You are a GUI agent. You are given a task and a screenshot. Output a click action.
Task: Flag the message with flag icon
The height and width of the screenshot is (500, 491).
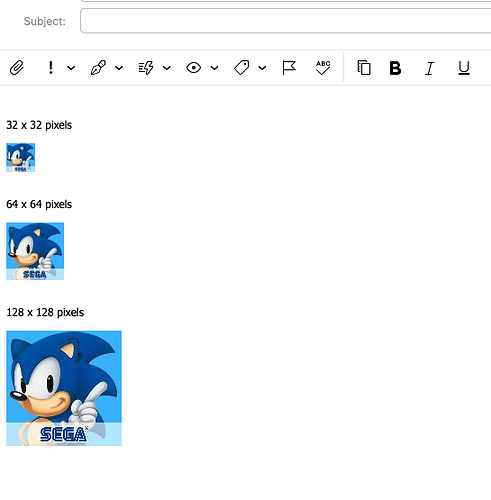pos(289,68)
